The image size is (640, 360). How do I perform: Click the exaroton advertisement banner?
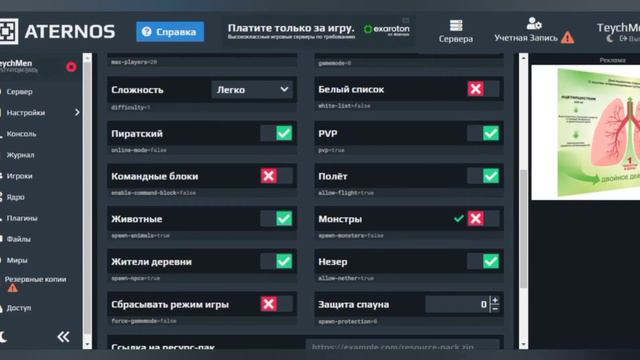pos(319,30)
